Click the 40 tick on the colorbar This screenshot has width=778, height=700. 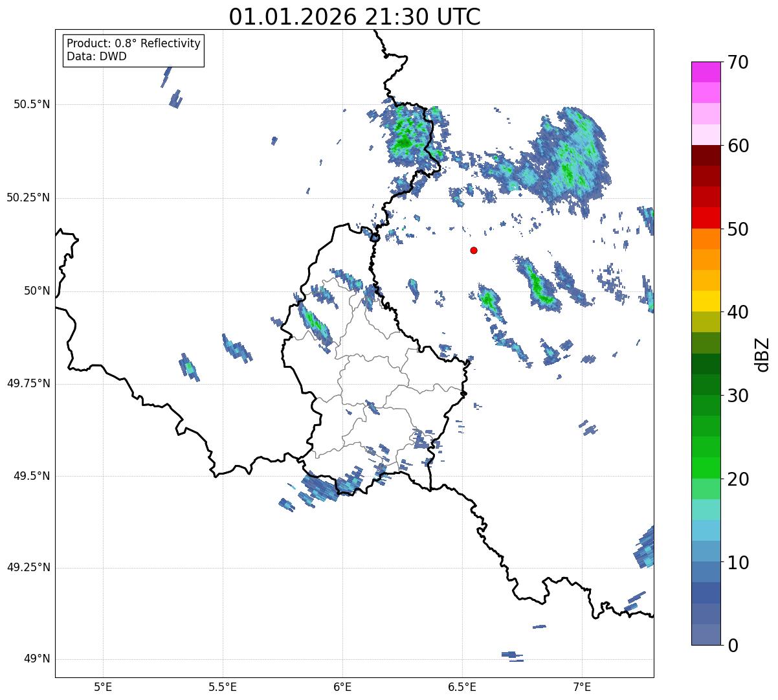click(x=738, y=312)
